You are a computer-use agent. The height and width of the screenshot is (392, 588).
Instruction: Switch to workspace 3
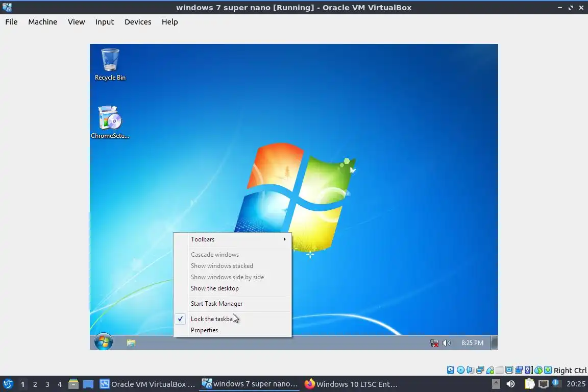(47, 384)
